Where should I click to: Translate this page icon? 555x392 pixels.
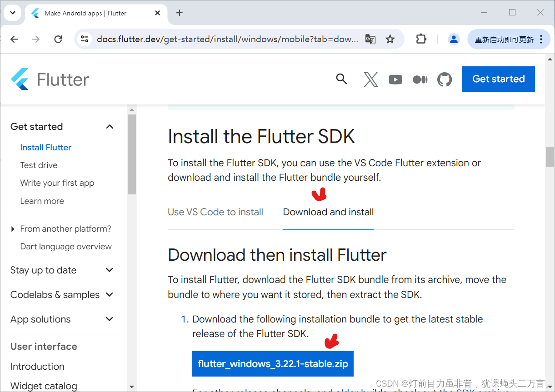[370, 40]
